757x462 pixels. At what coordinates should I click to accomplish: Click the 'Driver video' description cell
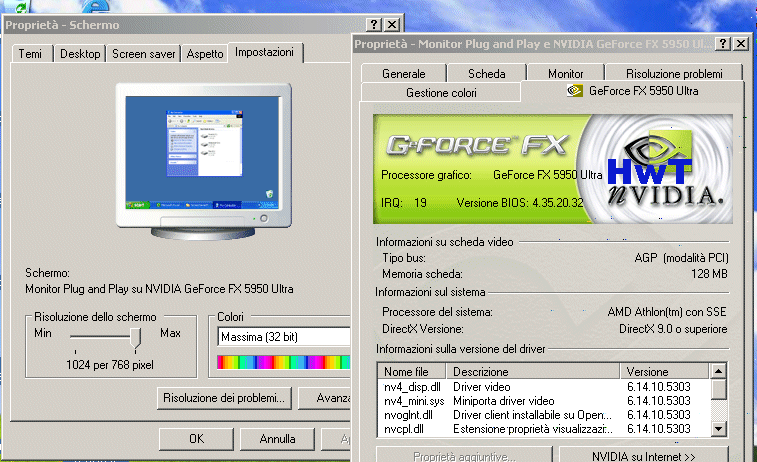[x=481, y=387]
